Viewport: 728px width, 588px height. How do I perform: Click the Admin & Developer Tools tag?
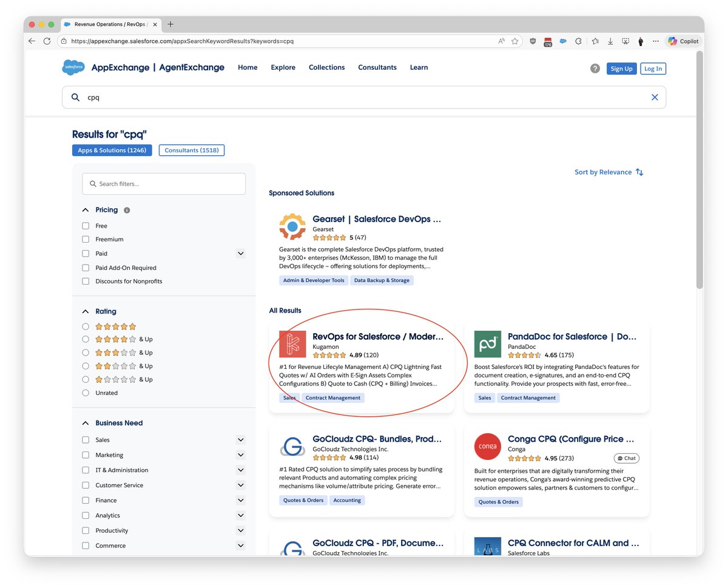314,280
